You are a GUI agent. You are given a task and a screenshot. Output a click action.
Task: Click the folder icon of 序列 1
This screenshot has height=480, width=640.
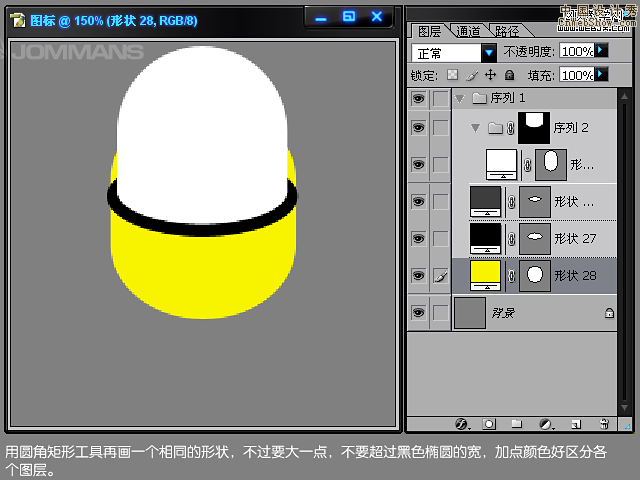479,98
